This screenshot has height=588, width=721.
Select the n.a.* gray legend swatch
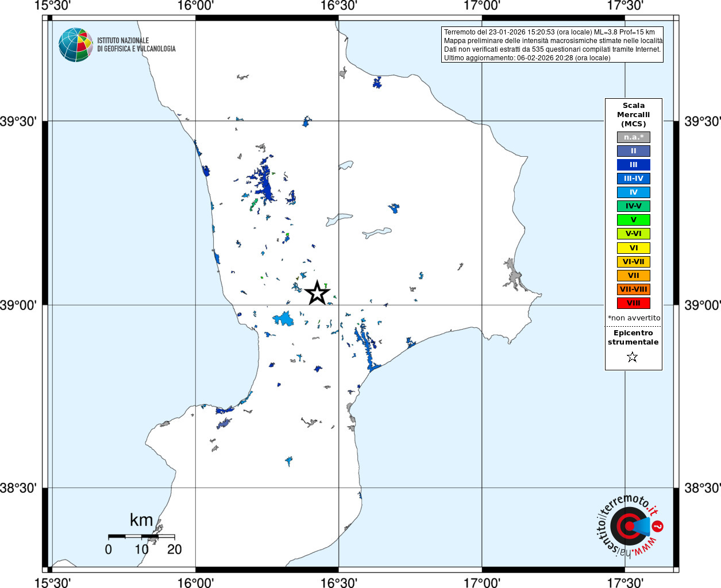pos(634,137)
